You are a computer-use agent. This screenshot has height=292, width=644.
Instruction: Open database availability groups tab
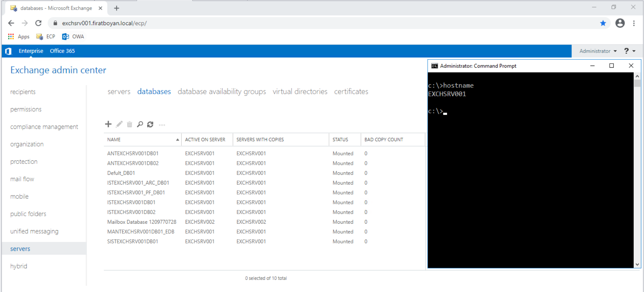[x=222, y=91]
